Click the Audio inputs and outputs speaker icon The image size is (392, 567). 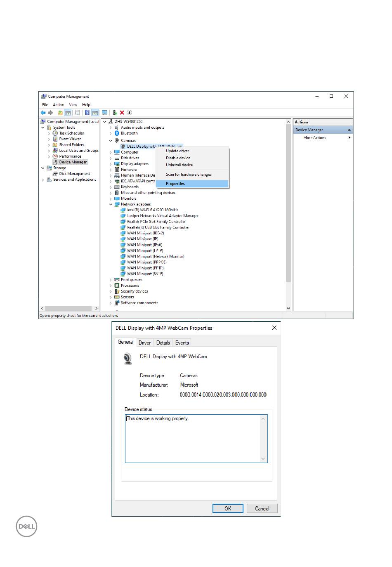(x=117, y=128)
